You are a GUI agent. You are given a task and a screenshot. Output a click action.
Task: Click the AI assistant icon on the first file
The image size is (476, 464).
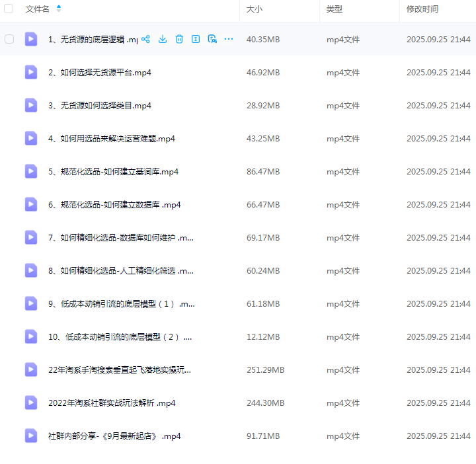point(212,39)
